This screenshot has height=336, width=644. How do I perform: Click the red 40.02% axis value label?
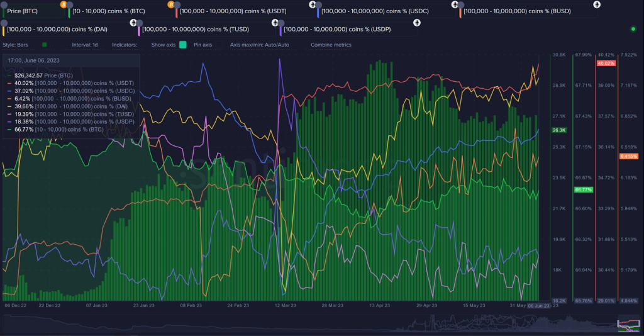[606, 64]
